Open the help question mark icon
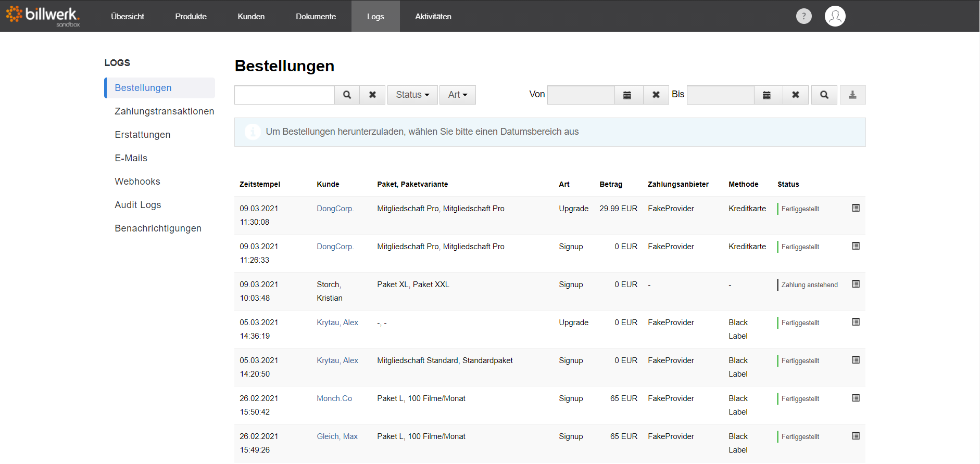Viewport: 980px width, 464px height. tap(803, 16)
